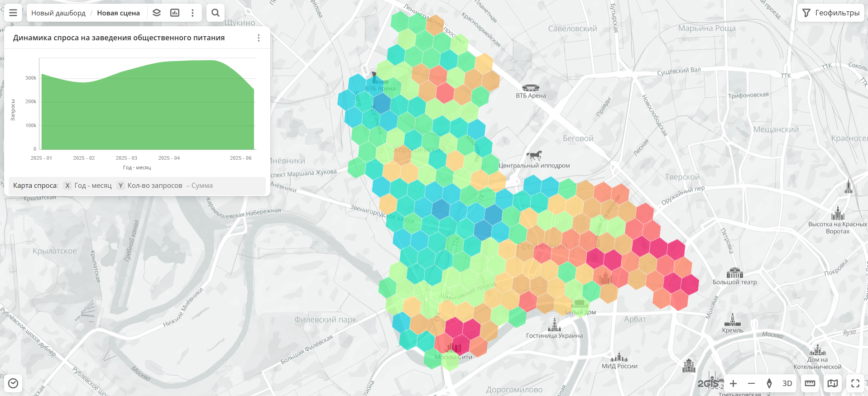Select the Новая сцена breadcrumb

(x=118, y=13)
